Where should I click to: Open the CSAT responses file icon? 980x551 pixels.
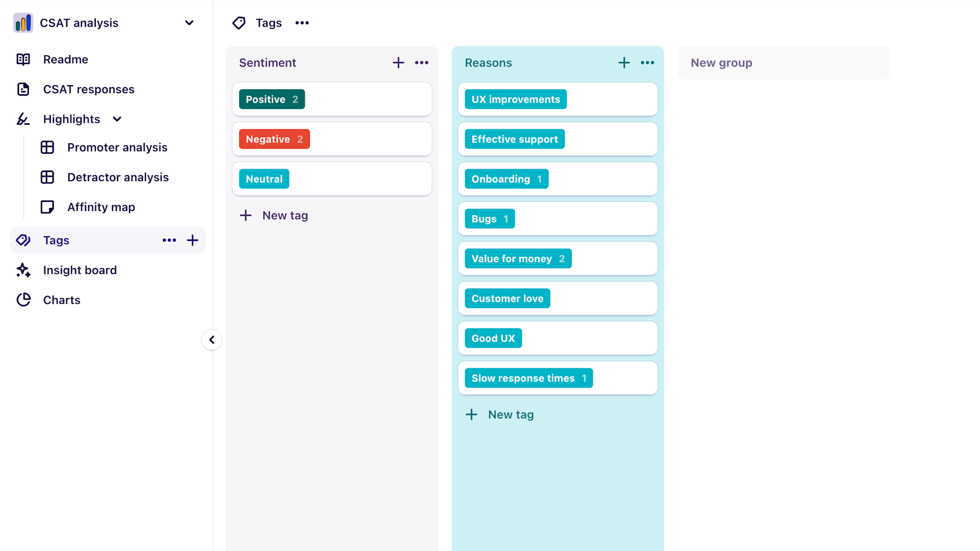pyautogui.click(x=23, y=89)
